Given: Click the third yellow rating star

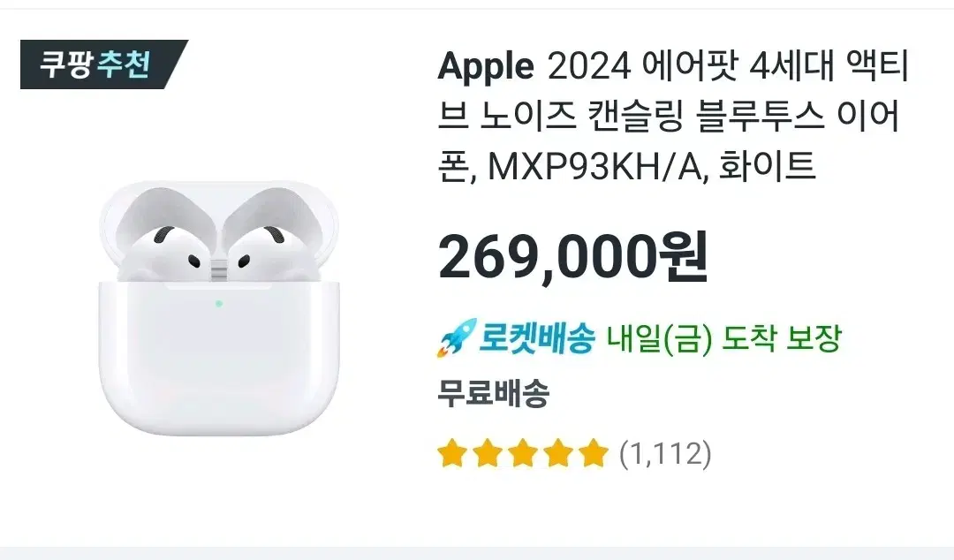Looking at the screenshot, I should click(x=523, y=453).
